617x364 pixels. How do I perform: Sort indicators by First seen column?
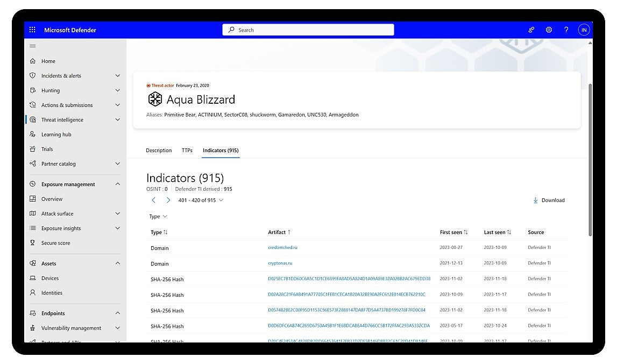coord(453,232)
